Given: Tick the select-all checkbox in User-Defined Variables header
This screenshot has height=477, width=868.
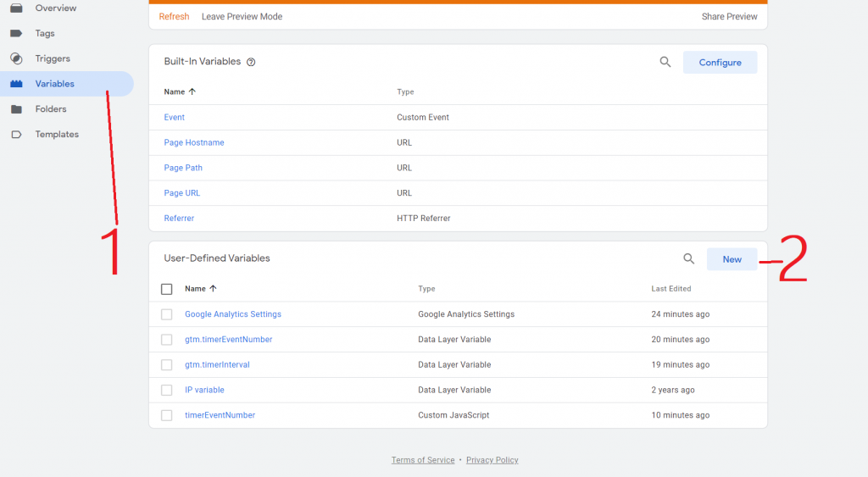Looking at the screenshot, I should (x=167, y=289).
